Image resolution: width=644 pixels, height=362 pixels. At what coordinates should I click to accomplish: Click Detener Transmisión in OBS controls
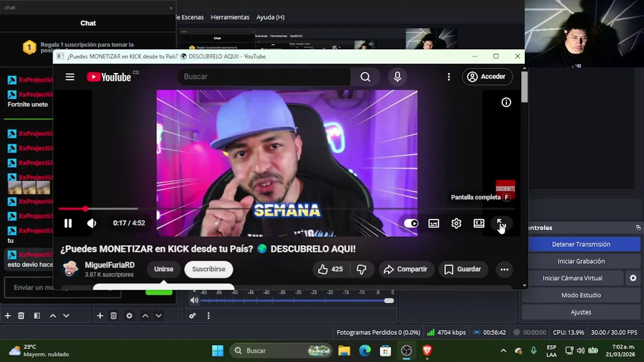[x=581, y=244]
